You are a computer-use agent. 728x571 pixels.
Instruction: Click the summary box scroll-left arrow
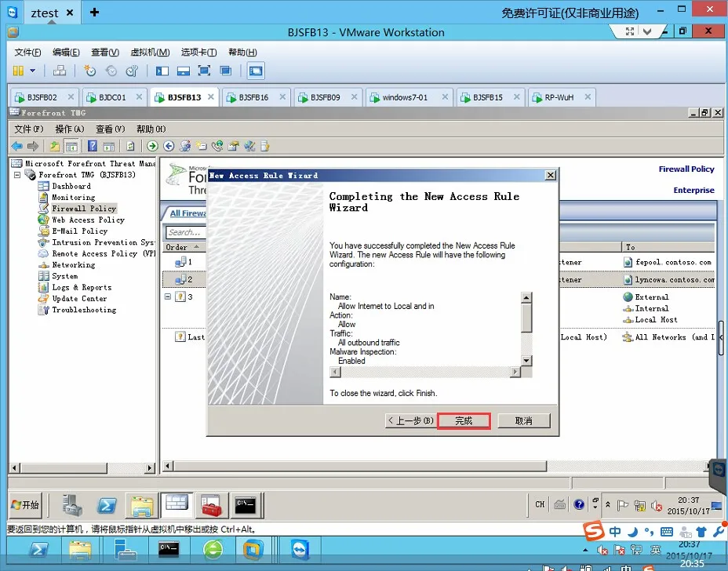(x=335, y=372)
